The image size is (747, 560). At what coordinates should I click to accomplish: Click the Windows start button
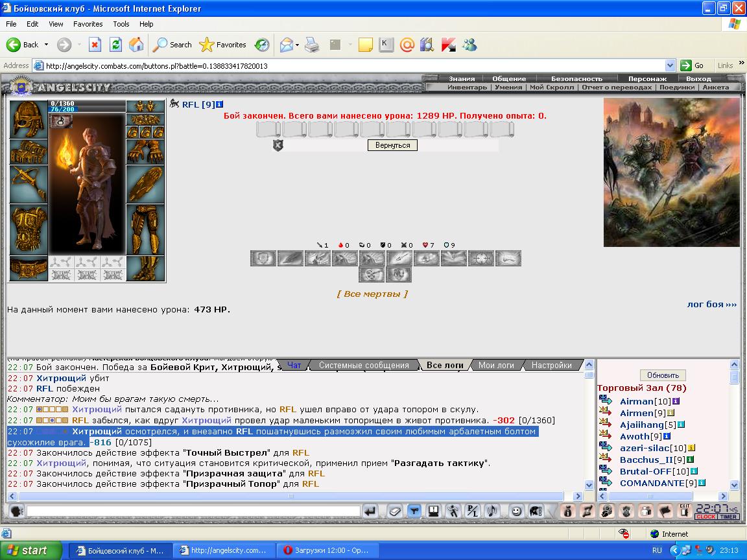31,550
